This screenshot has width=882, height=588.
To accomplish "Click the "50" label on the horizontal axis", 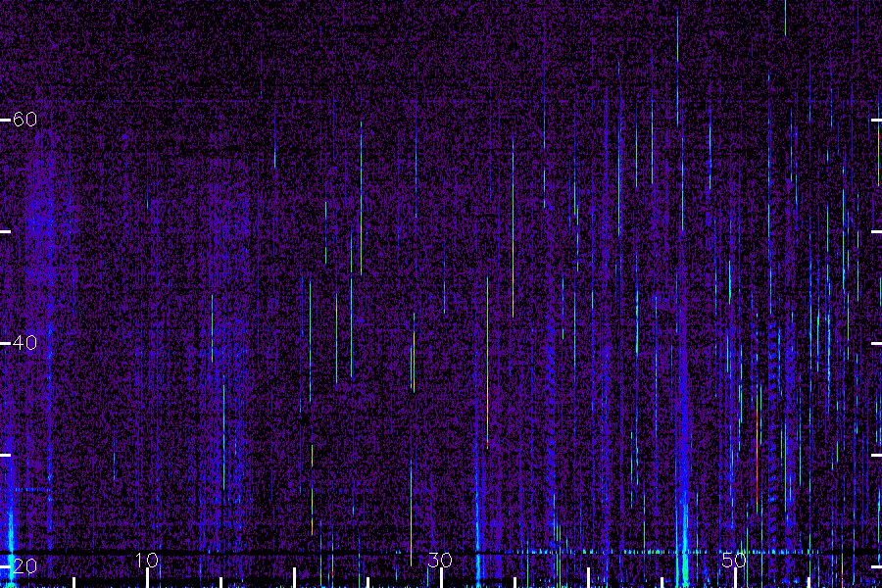I will 734,560.
